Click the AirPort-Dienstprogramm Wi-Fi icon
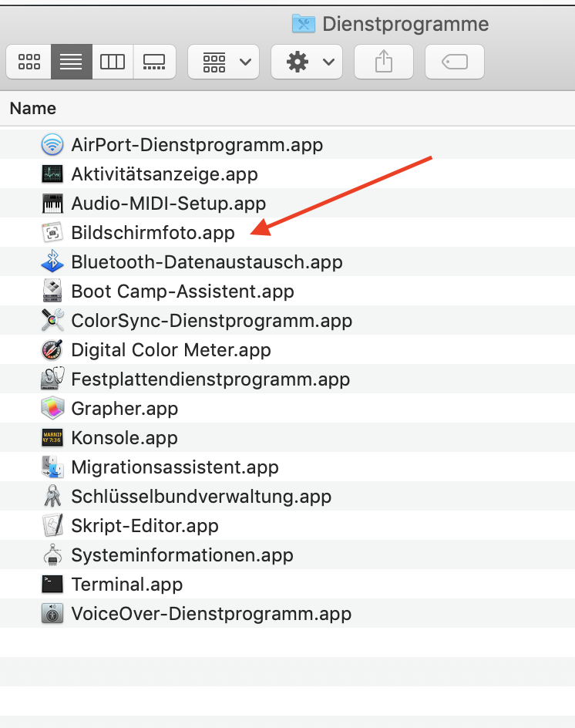 [x=52, y=145]
